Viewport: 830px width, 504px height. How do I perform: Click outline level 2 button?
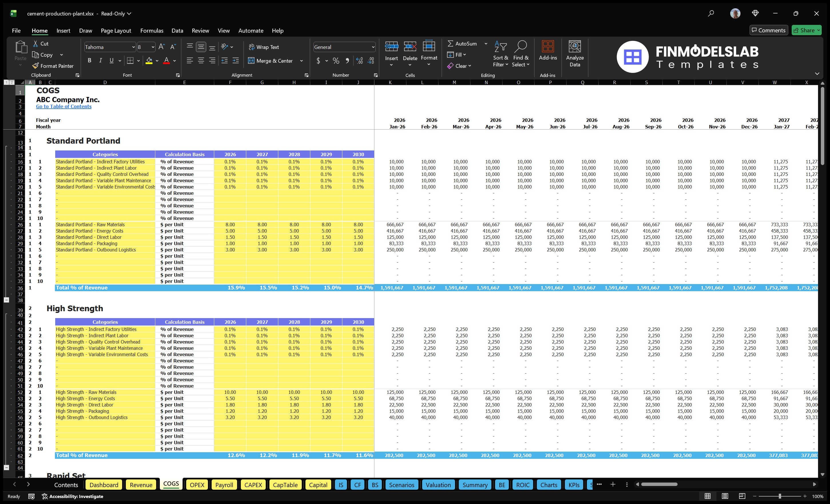(12, 82)
